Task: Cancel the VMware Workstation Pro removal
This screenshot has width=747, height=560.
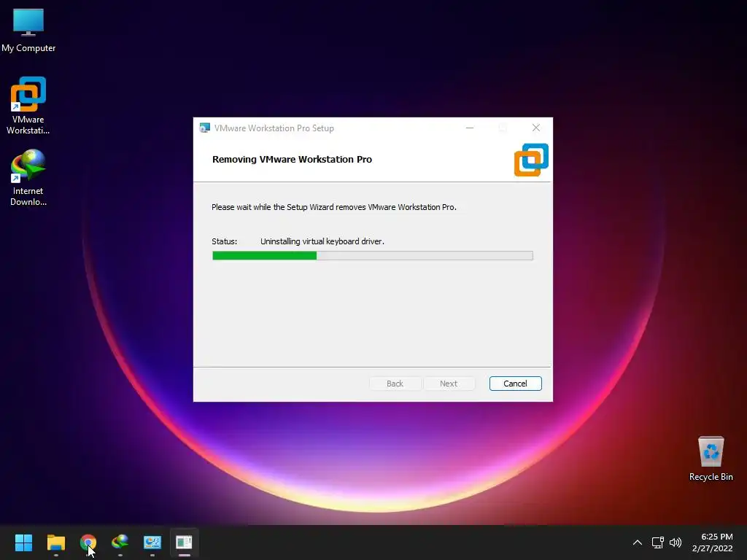Action: click(515, 384)
